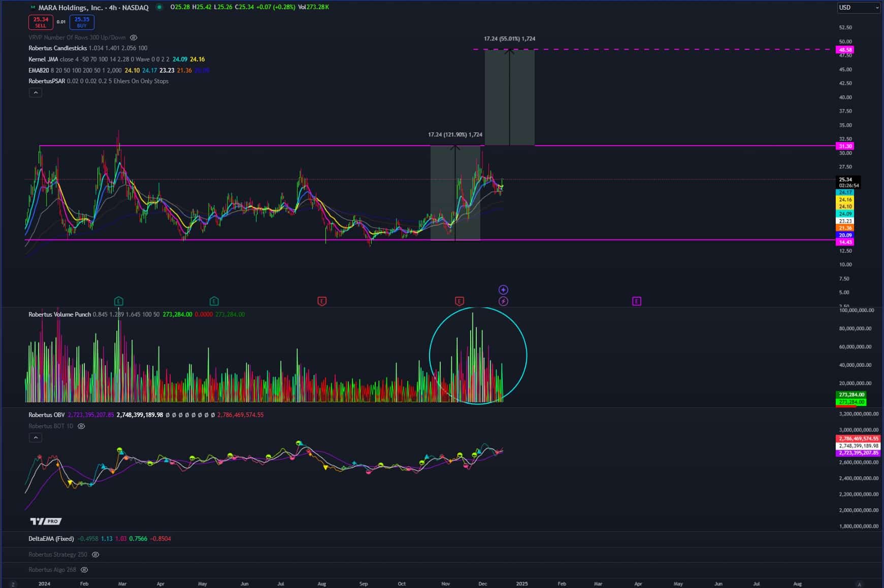Click the green market status dot
Viewport: 884px width, 588px height.
(x=159, y=8)
